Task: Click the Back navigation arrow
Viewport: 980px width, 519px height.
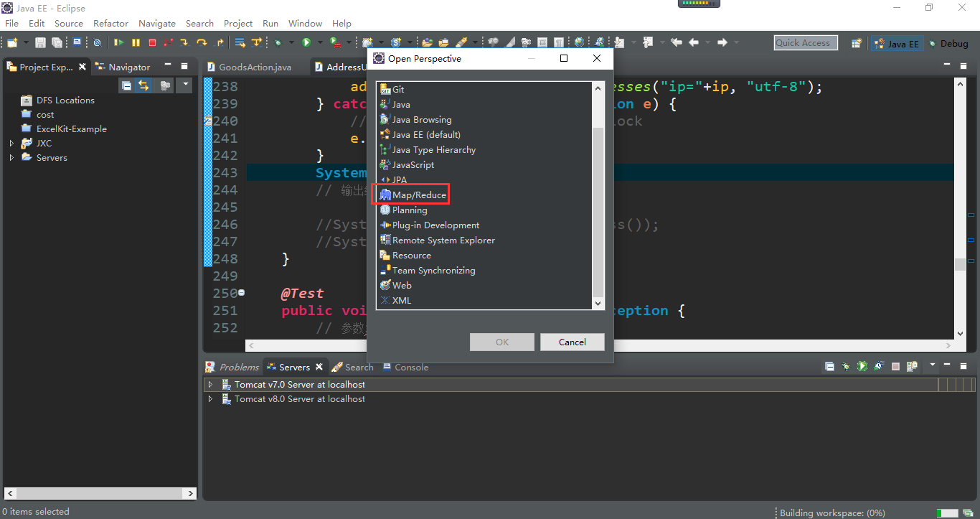Action: click(694, 43)
